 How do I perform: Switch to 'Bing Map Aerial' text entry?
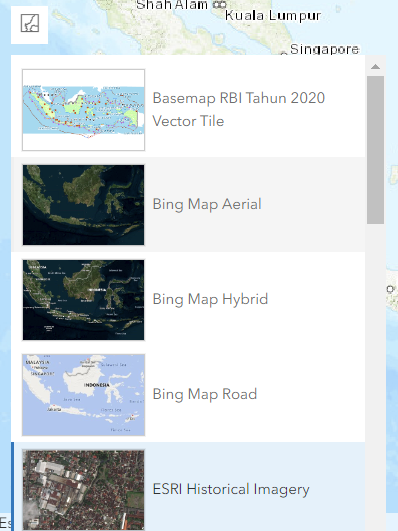[207, 204]
